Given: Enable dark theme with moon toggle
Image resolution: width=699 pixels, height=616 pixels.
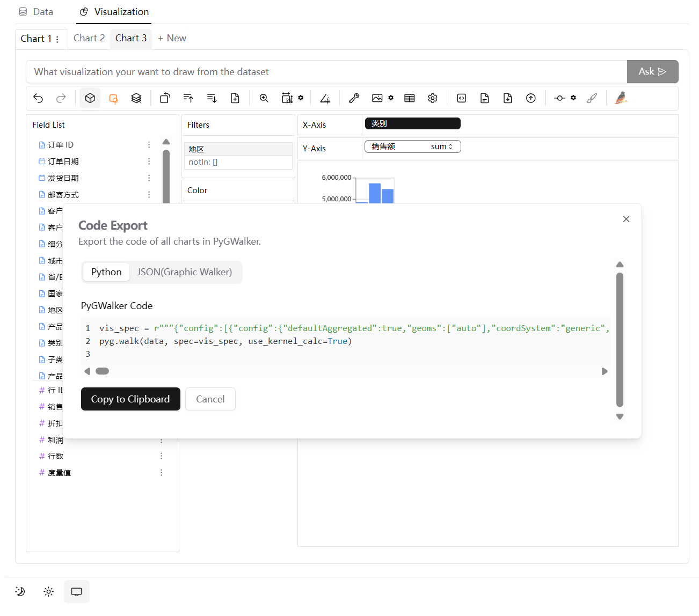Looking at the screenshot, I should (20, 591).
